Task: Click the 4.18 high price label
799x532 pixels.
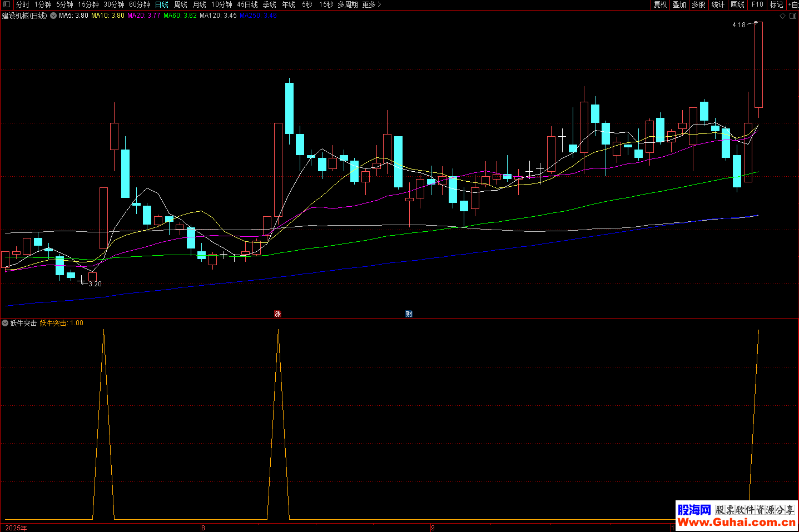Action: click(x=738, y=25)
